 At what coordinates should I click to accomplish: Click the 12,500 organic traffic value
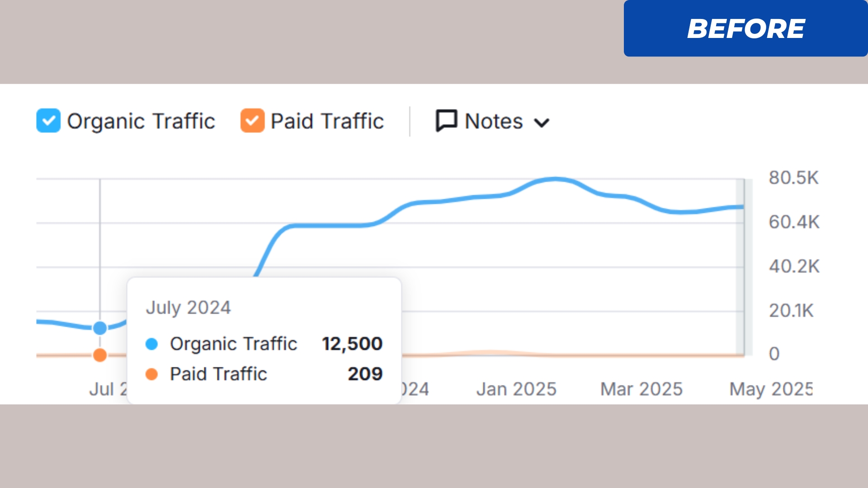(x=352, y=344)
